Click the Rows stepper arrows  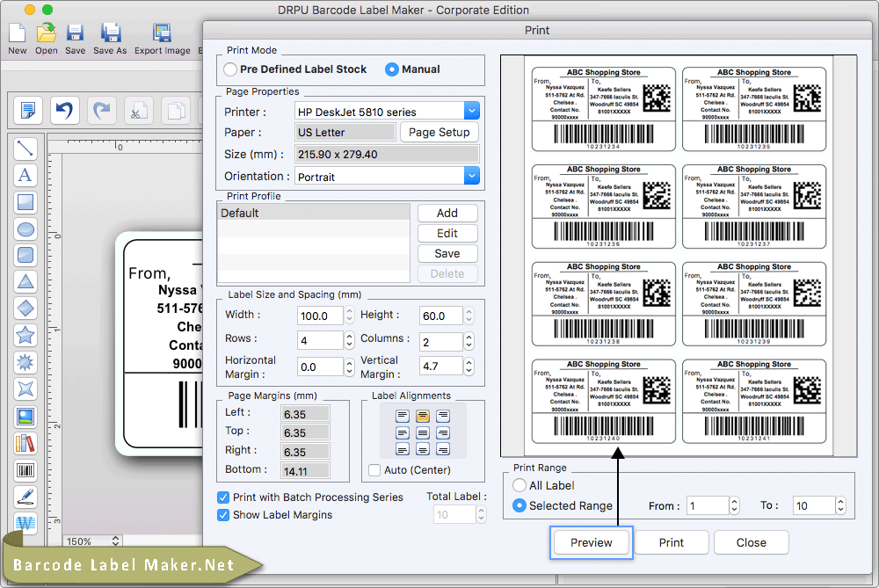click(x=349, y=340)
